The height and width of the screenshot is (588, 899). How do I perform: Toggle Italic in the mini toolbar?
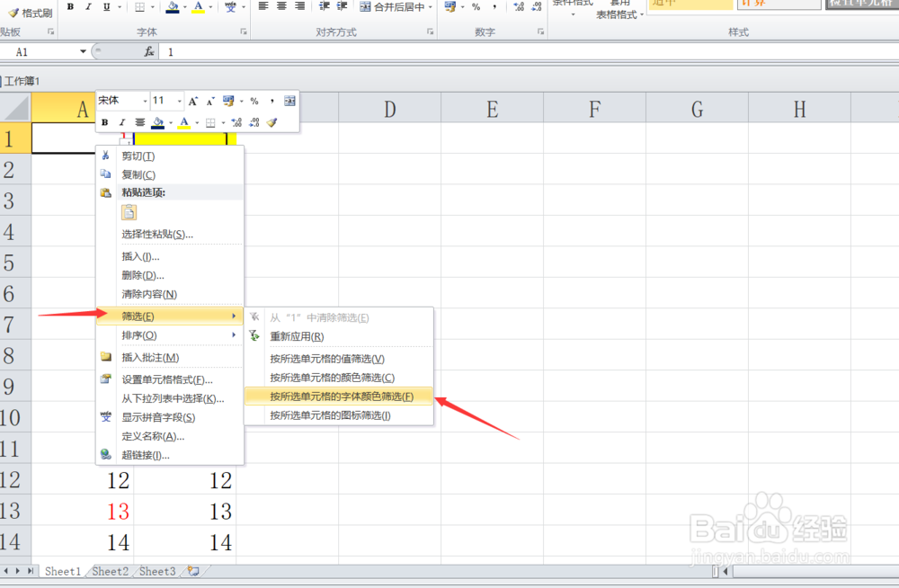pos(121,122)
